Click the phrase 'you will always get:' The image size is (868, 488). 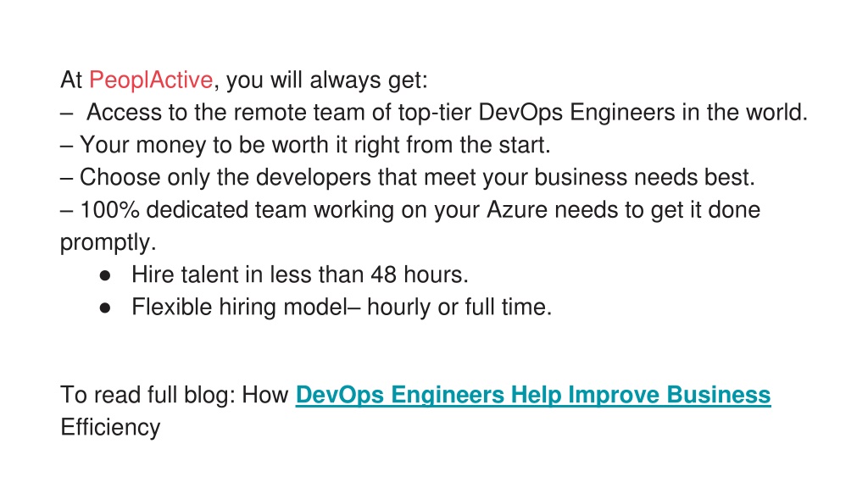pos(327,80)
